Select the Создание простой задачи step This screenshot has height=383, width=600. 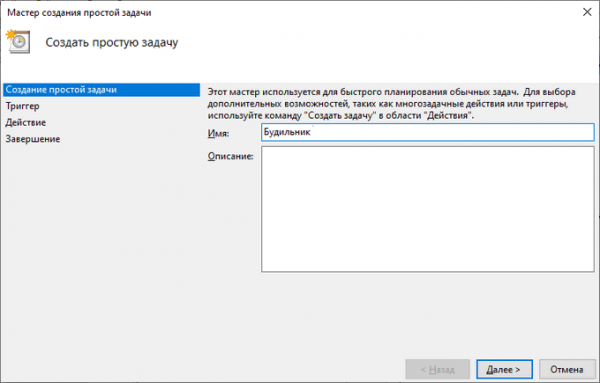pos(101,90)
